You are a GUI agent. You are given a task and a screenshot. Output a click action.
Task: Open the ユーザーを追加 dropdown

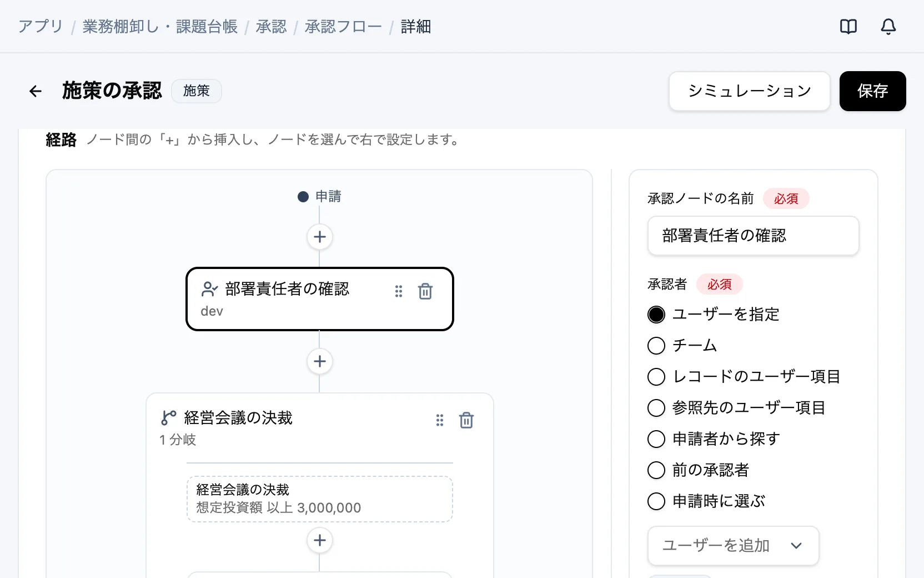tap(733, 546)
